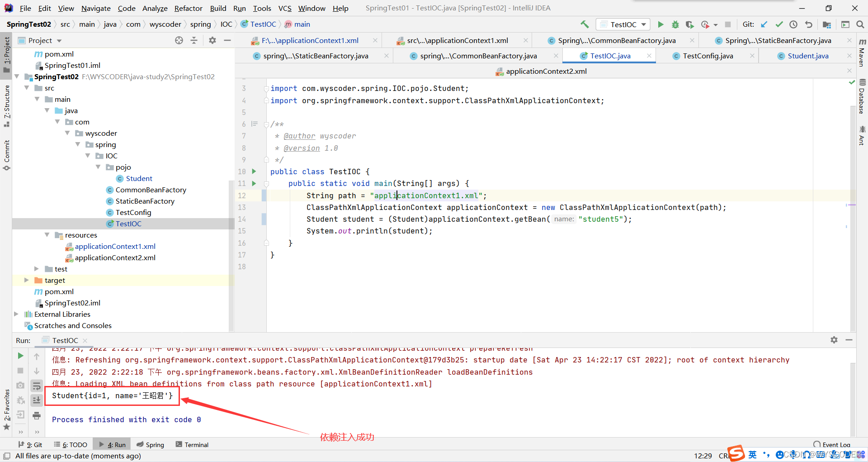Screen dimensions: 868x462
Task: Open Search Everywhere magnifier icon
Action: click(860, 24)
